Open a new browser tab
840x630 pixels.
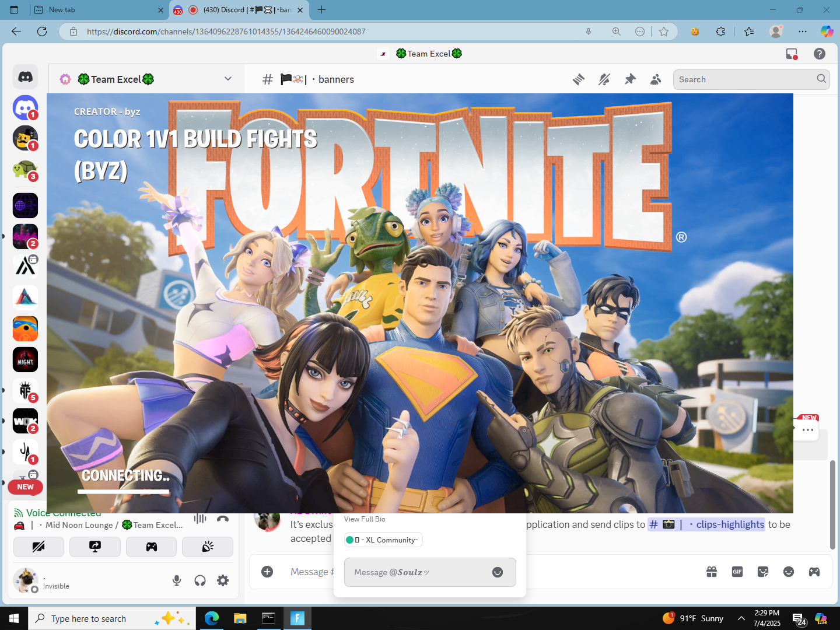pyautogui.click(x=321, y=10)
